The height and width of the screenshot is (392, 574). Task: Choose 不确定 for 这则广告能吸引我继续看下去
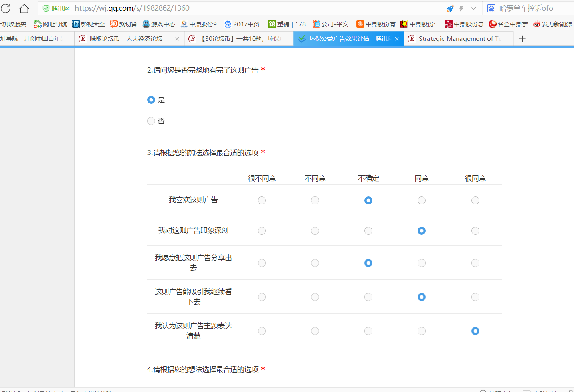pyautogui.click(x=368, y=297)
